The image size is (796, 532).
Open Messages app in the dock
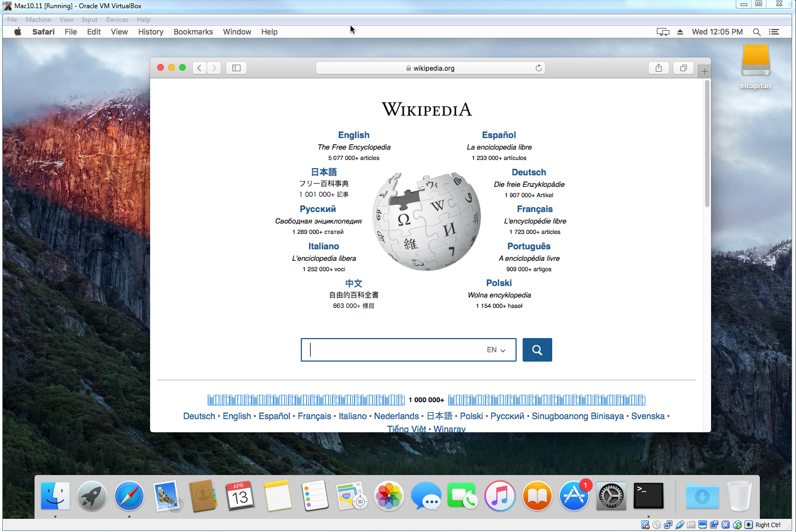[426, 496]
